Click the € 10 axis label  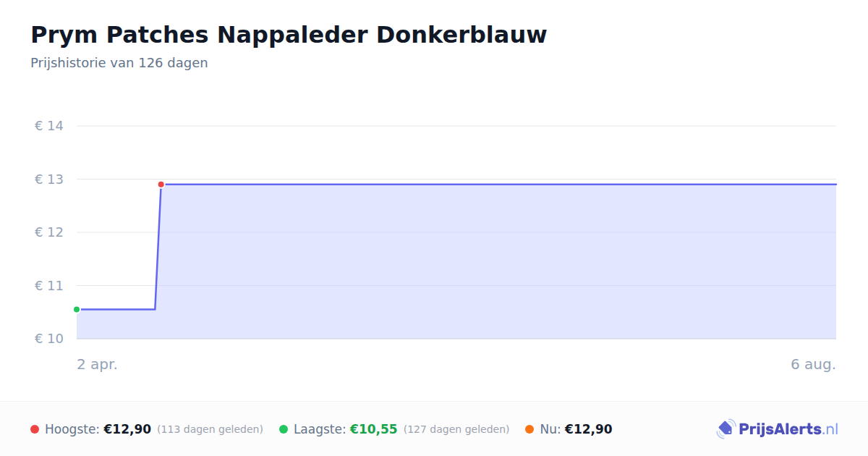[x=49, y=339]
